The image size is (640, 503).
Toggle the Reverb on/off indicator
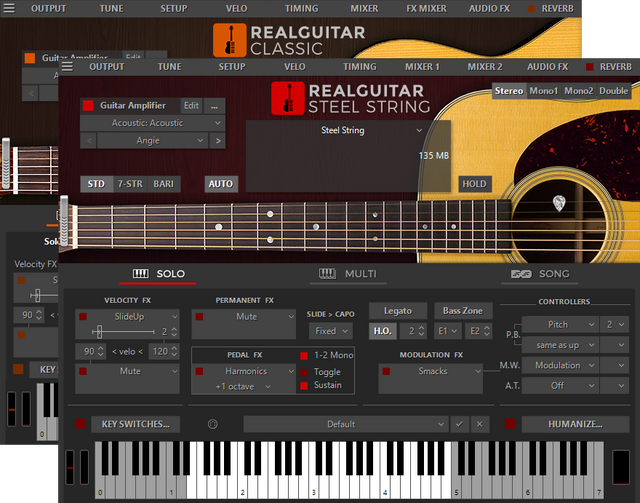pyautogui.click(x=590, y=67)
